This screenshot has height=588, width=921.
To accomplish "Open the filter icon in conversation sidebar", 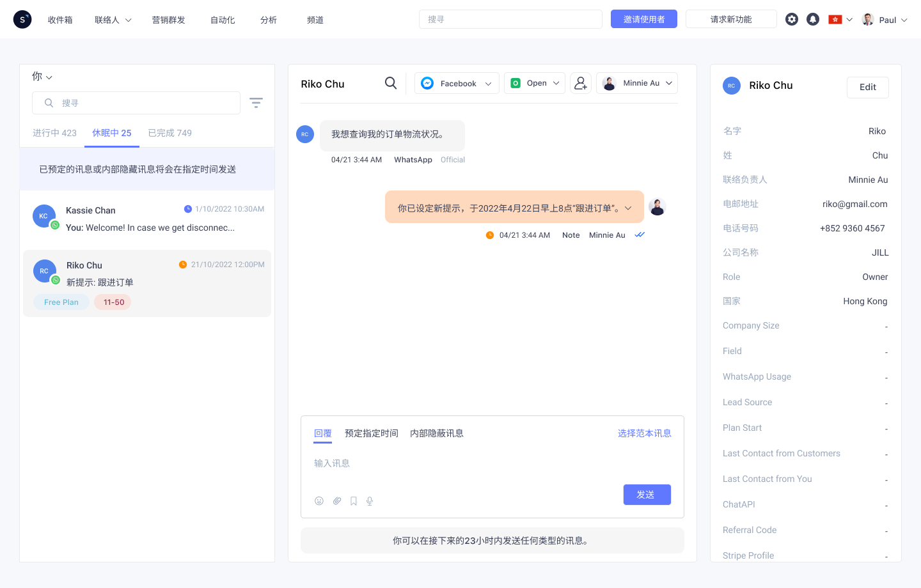I will [x=256, y=102].
